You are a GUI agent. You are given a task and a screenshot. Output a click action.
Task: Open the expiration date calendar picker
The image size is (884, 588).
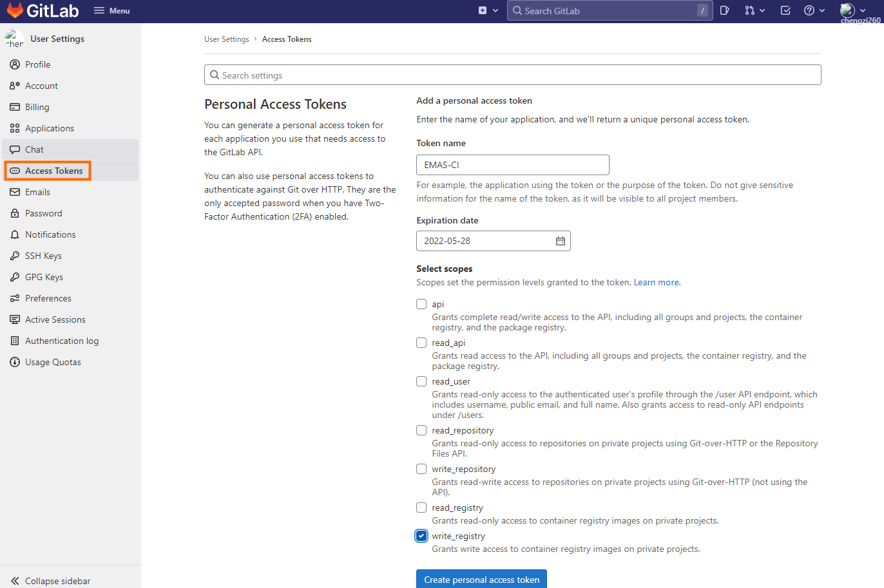click(x=561, y=241)
